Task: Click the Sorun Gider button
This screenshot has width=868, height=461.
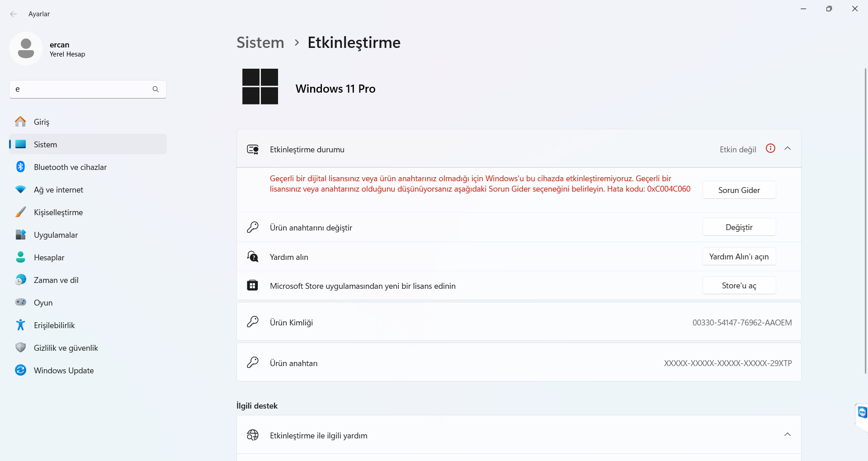Action: point(739,190)
